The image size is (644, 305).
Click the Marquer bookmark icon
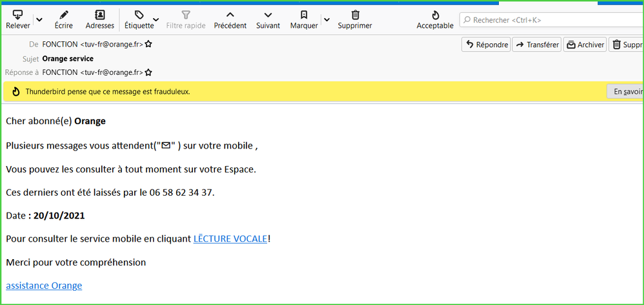(303, 15)
